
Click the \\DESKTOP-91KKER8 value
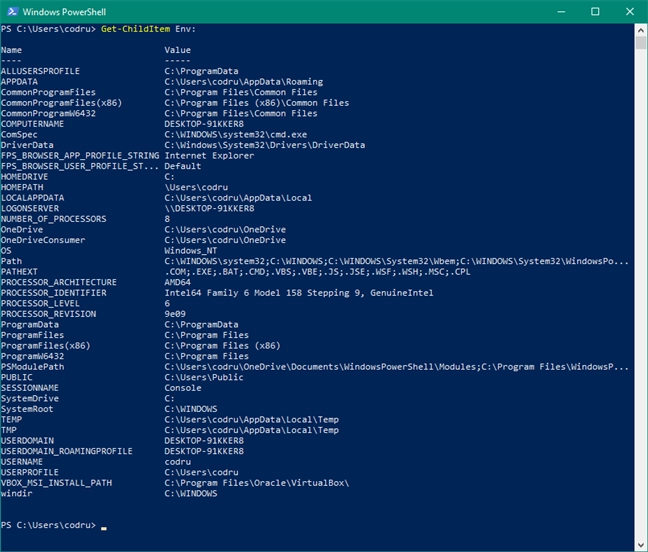(x=209, y=209)
